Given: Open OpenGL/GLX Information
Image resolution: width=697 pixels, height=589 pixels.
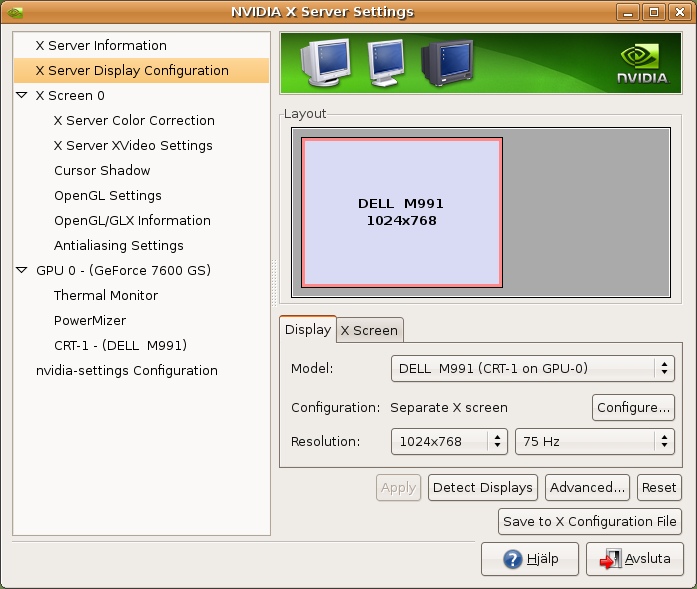Looking at the screenshot, I should coord(141,220).
